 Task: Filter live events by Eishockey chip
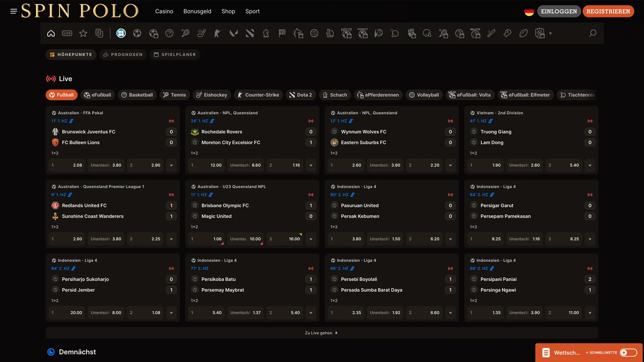[212, 95]
